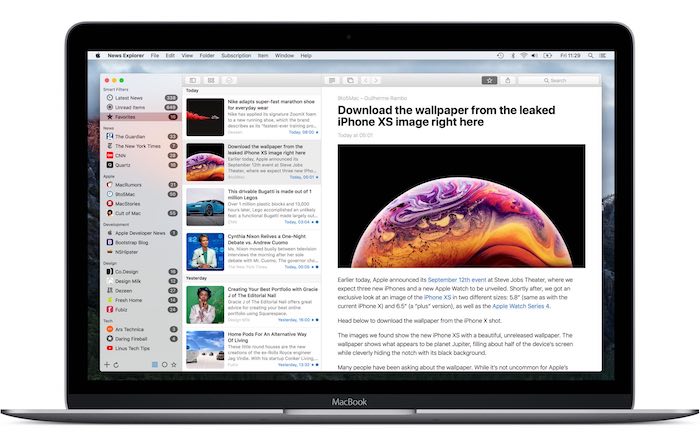Select Favorites smart filter
700x448 pixels.
pos(141,117)
